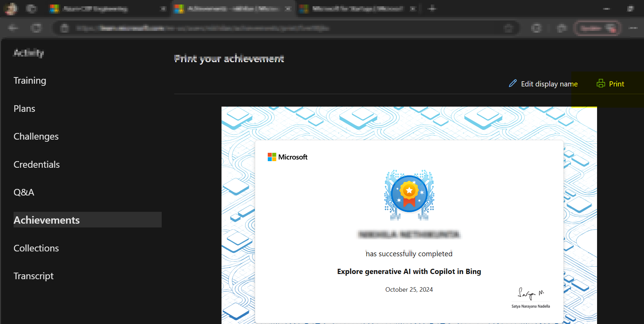Print the achievement certificate
This screenshot has height=324, width=644.
pos(611,84)
